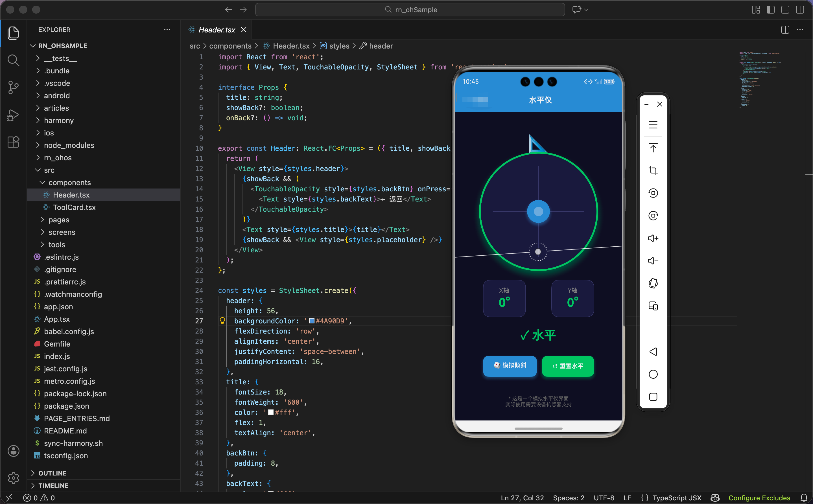Expand the OUTLINE section
813x504 pixels.
point(52,473)
